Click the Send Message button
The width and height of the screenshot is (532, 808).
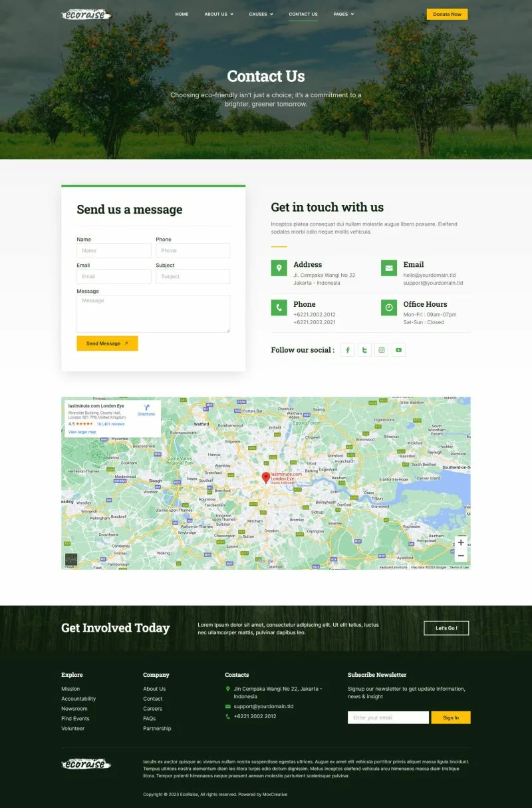107,343
